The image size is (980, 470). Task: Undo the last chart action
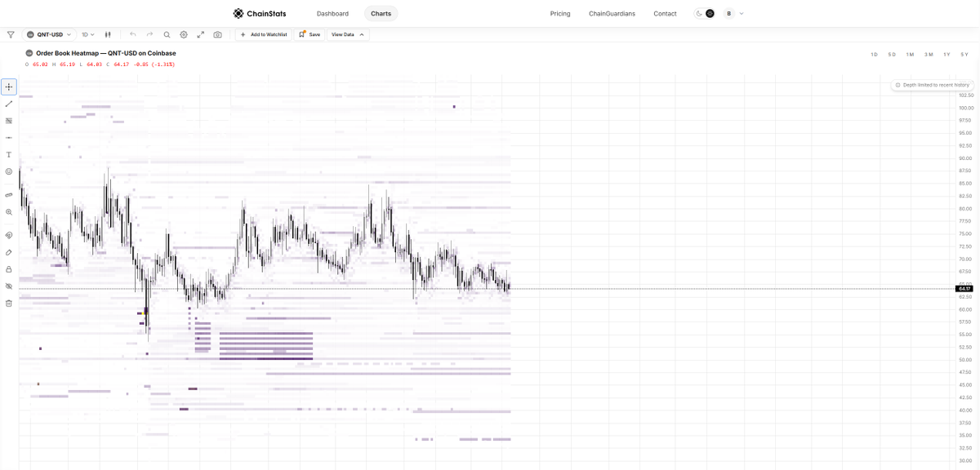point(133,35)
